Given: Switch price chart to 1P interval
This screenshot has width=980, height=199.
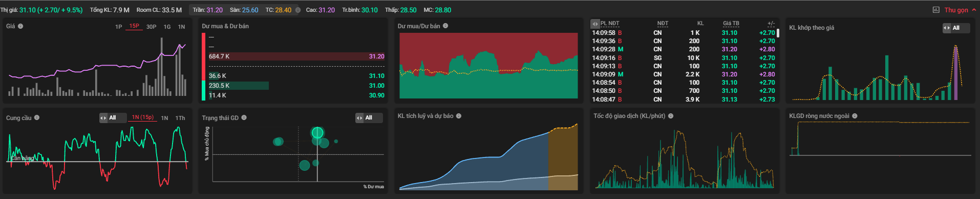Looking at the screenshot, I should tap(119, 27).
